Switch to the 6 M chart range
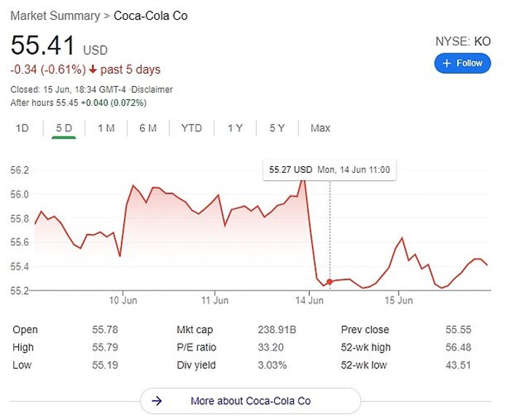 (x=148, y=128)
